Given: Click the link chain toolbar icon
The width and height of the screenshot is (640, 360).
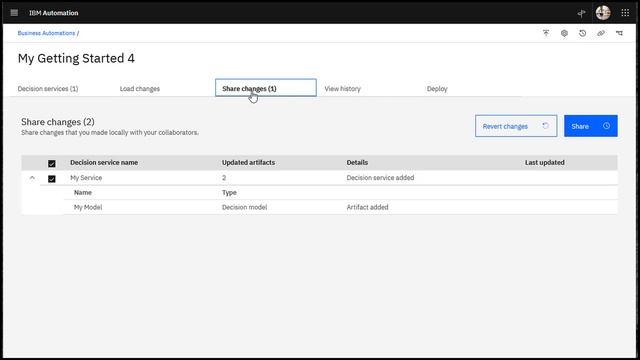Looking at the screenshot, I should tap(601, 33).
